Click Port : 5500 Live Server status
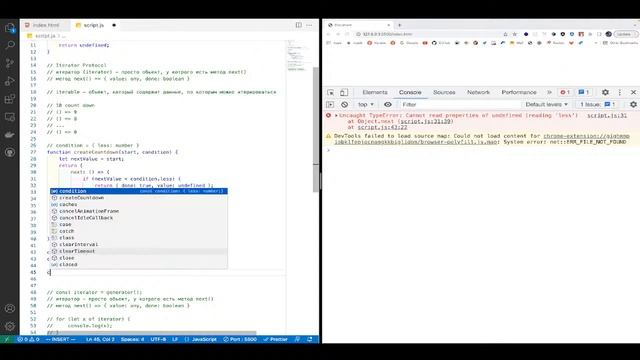640x360 pixels. coord(240,339)
